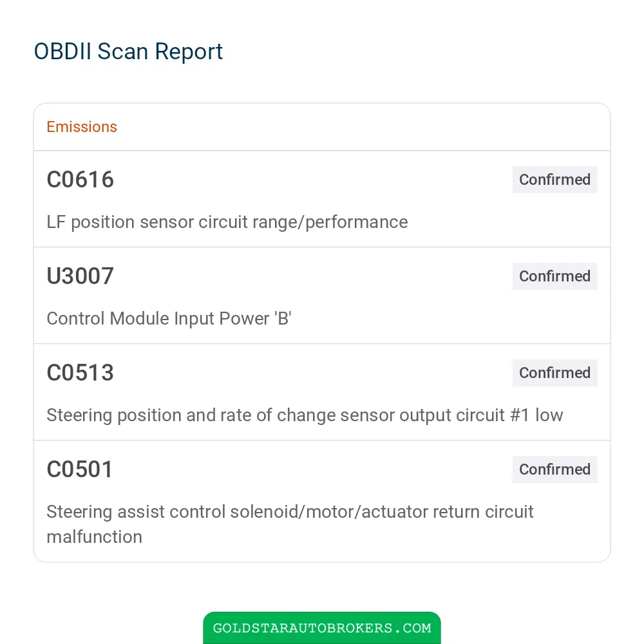Open the C0513 trouble code

[80, 372]
